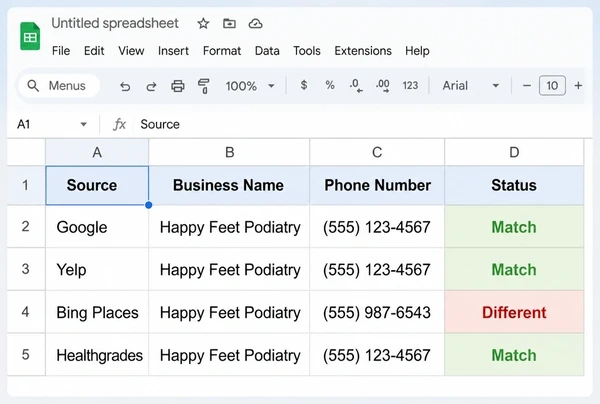Increase decimal places
The image size is (600, 404).
[x=383, y=86]
